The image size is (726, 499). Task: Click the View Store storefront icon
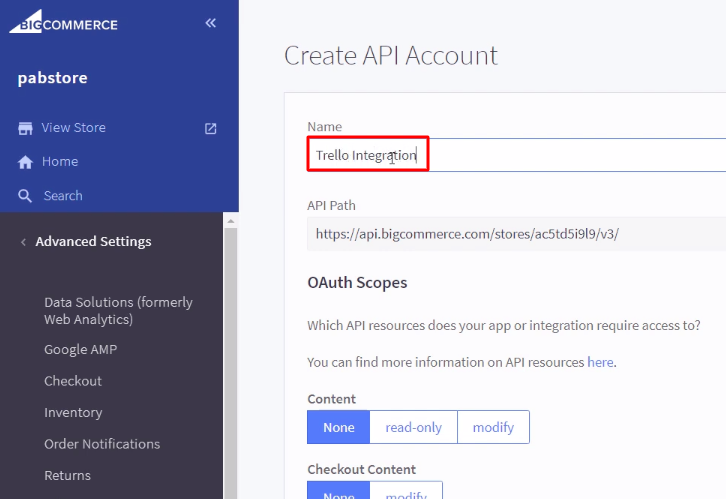tap(25, 128)
